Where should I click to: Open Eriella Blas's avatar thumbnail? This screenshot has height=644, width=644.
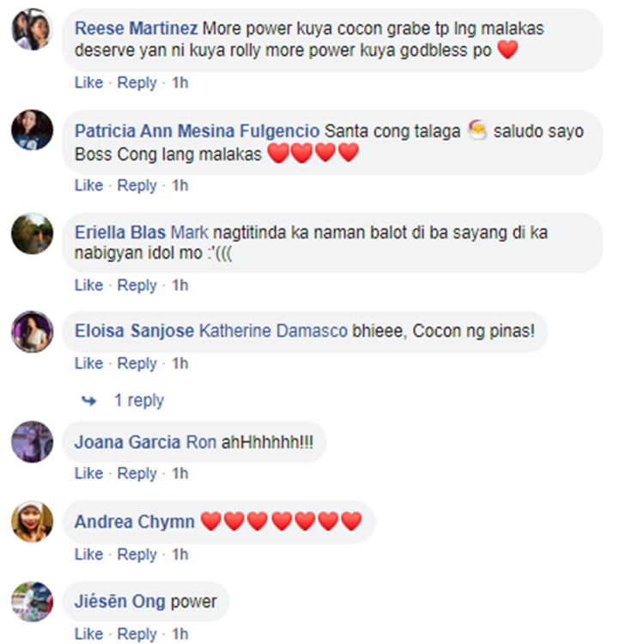point(32,234)
